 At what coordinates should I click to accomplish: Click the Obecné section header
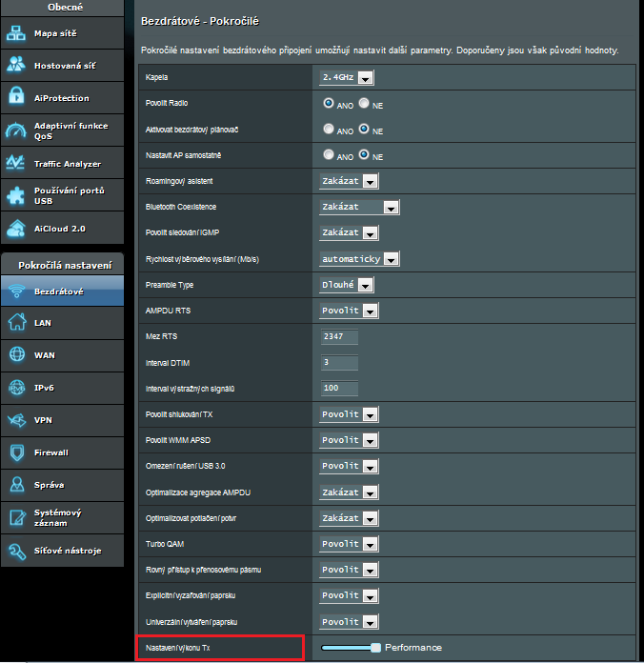pyautogui.click(x=63, y=8)
